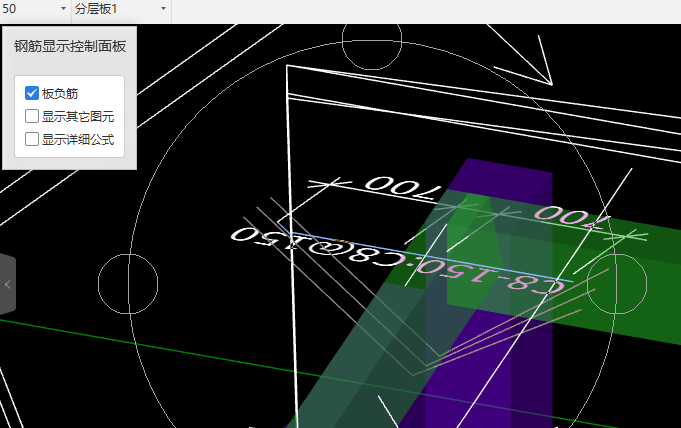The height and width of the screenshot is (428, 681).
Task: Select the white 700 dimension text
Action: [402, 188]
